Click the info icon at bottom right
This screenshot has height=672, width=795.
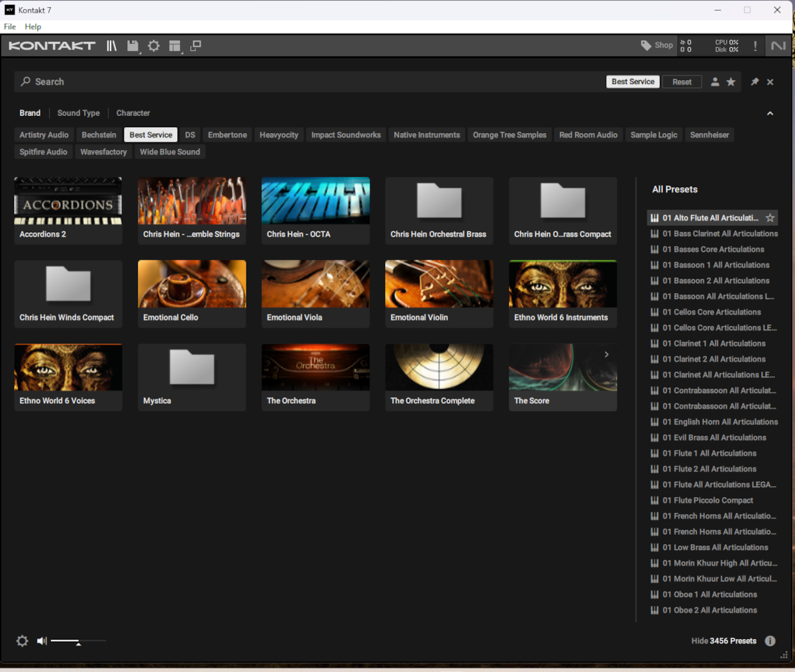pos(770,641)
